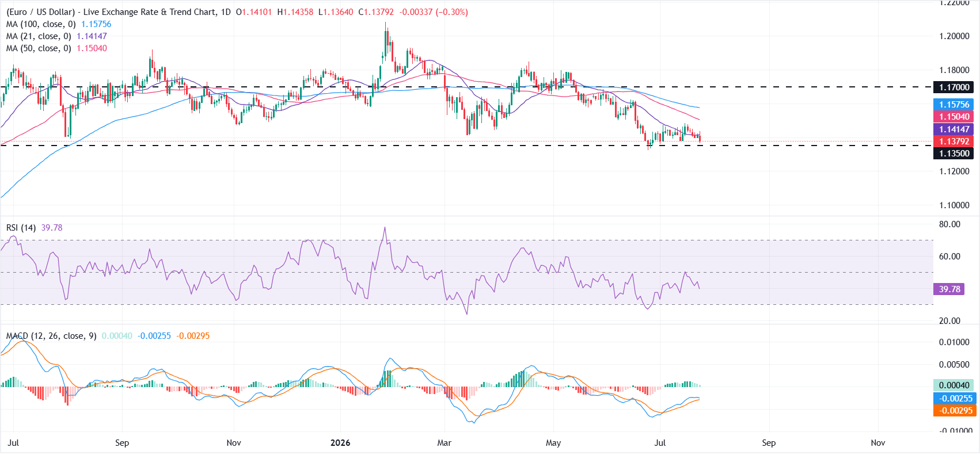Image resolution: width=980 pixels, height=455 pixels.
Task: Click the 1.15756 value in MA 100 legend
Action: point(96,24)
